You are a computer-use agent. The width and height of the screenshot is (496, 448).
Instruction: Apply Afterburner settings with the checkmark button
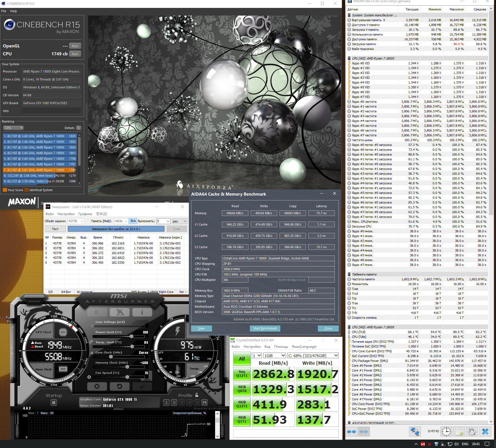coord(142,386)
